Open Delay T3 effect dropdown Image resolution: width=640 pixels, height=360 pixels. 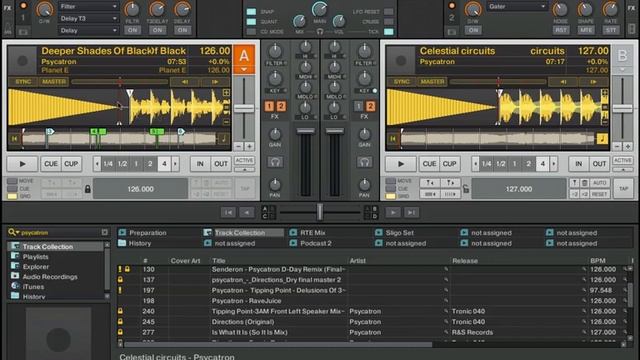coord(88,18)
